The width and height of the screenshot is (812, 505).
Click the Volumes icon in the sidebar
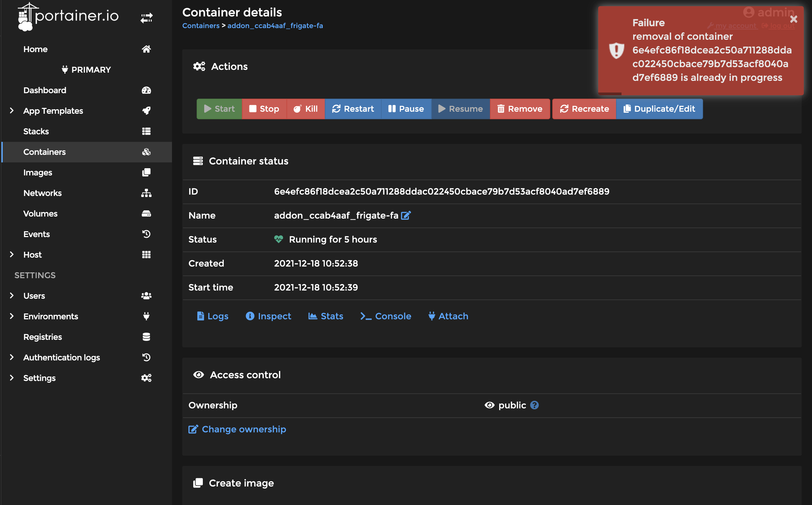pyautogui.click(x=146, y=213)
